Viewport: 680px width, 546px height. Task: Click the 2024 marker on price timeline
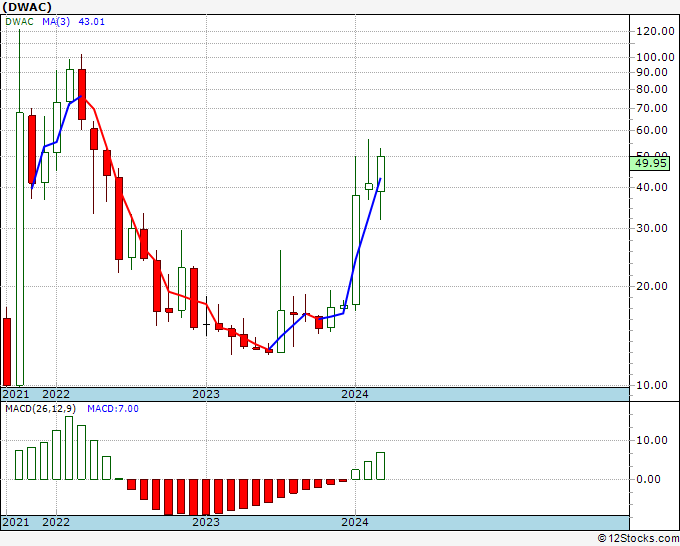pyautogui.click(x=355, y=394)
